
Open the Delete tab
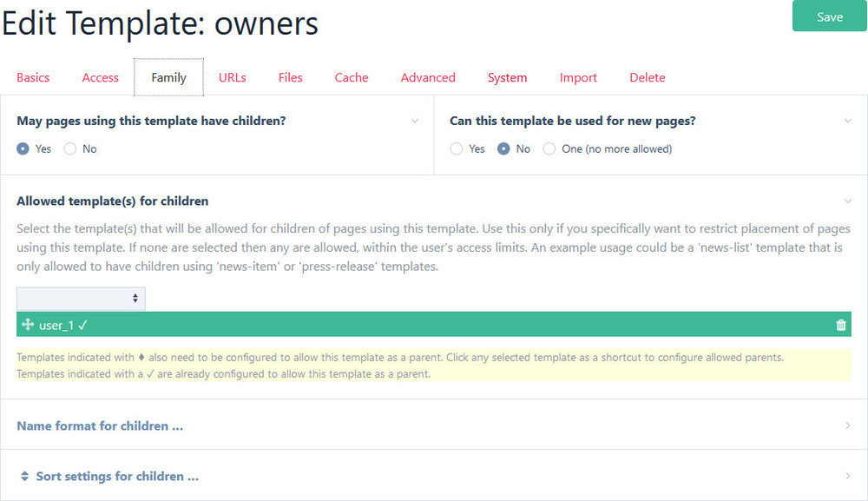coord(648,78)
